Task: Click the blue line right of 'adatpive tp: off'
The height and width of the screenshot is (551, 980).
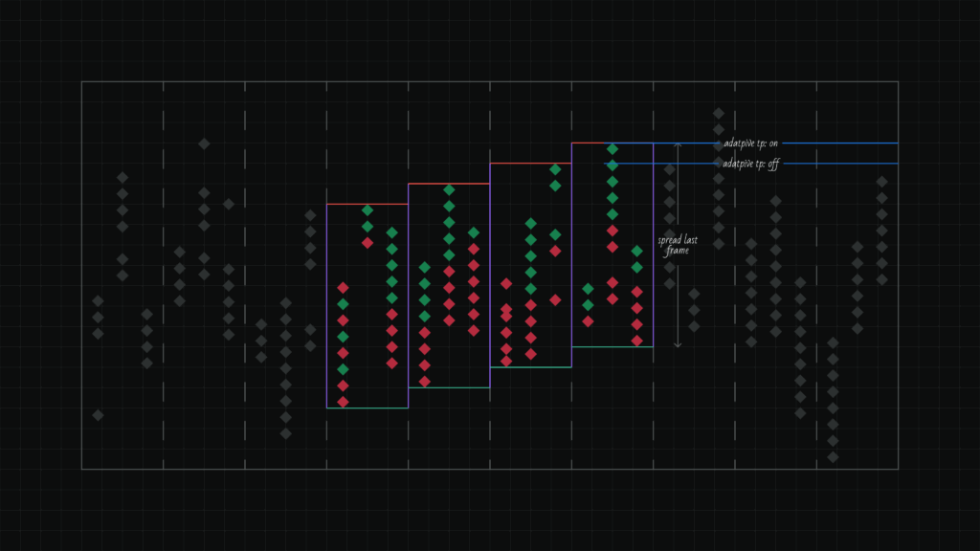Action: point(840,164)
